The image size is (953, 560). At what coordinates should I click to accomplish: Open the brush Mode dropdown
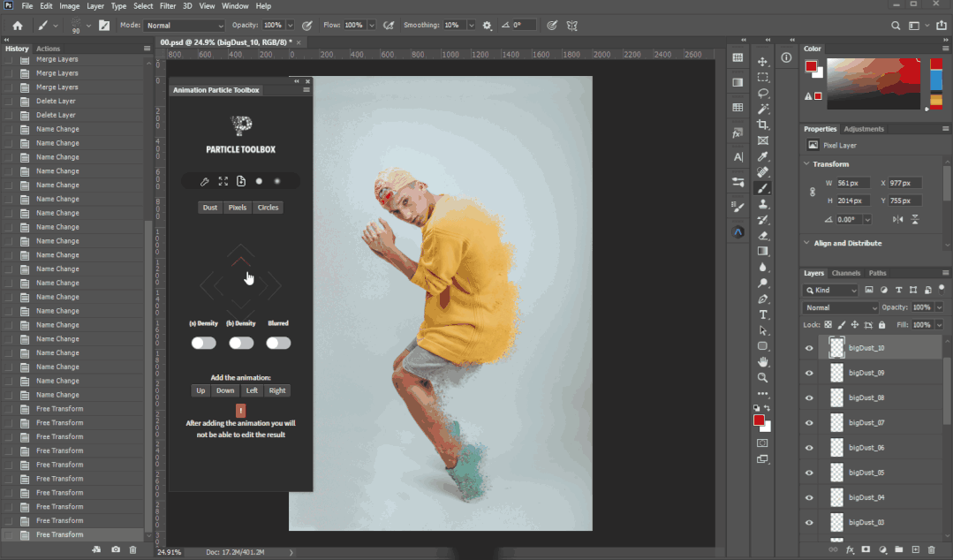coord(184,26)
